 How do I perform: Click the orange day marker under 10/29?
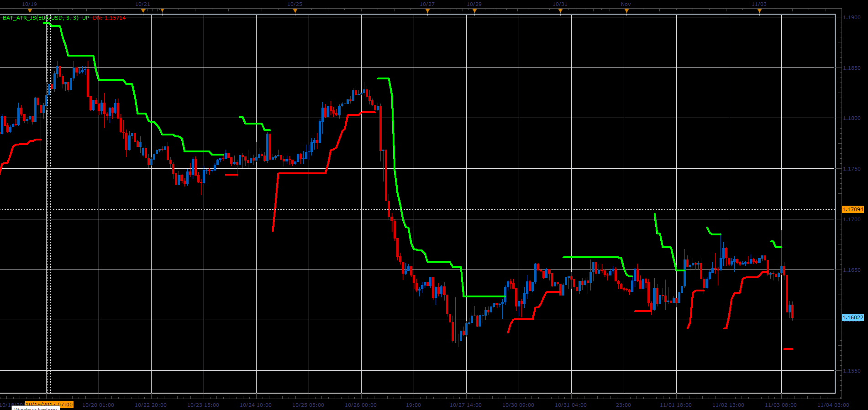[474, 10]
